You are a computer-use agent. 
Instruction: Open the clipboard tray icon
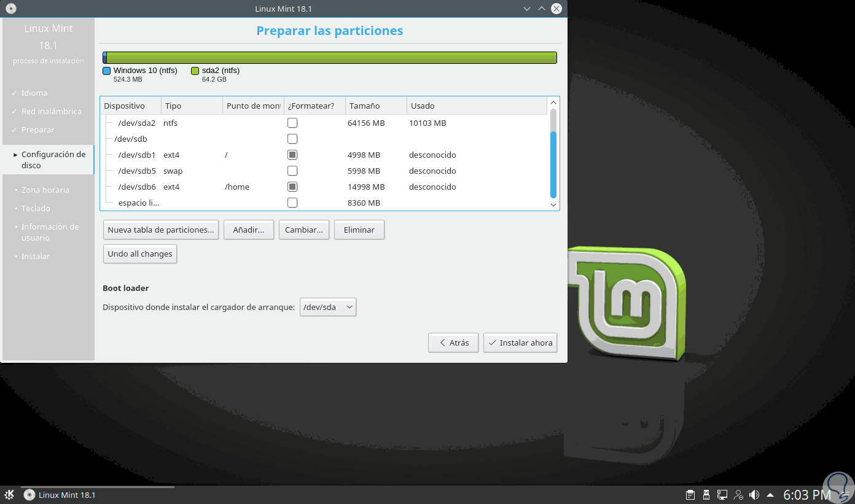coord(690,495)
